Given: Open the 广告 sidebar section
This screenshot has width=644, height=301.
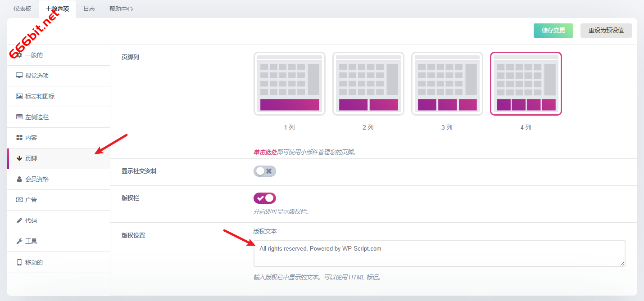Looking at the screenshot, I should click(x=59, y=200).
